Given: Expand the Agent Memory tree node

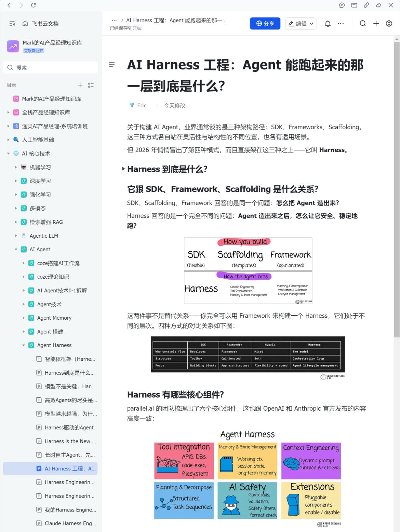Looking at the screenshot, I should tap(24, 318).
